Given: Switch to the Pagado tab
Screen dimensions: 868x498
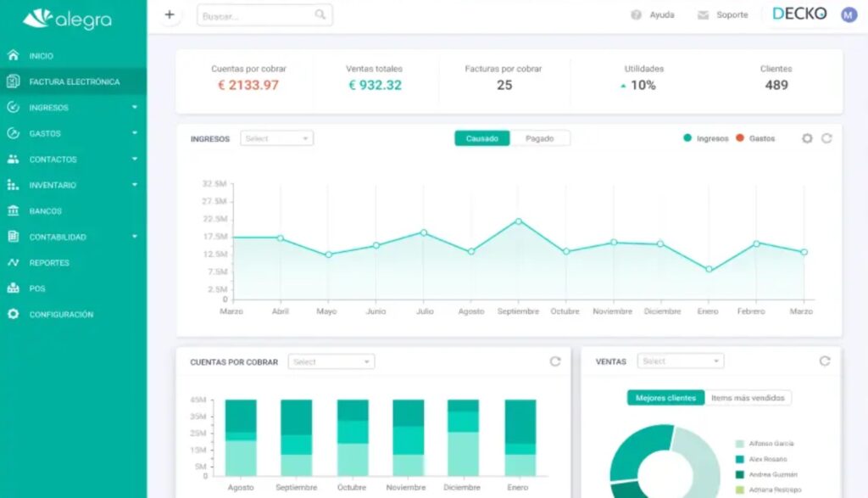Looking at the screenshot, I should click(x=540, y=138).
